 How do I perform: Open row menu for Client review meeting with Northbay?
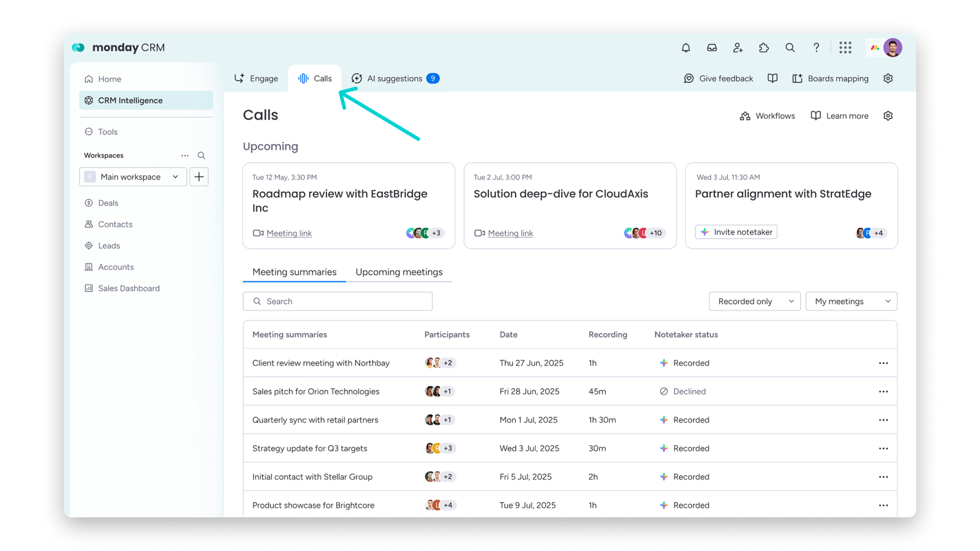(x=884, y=363)
